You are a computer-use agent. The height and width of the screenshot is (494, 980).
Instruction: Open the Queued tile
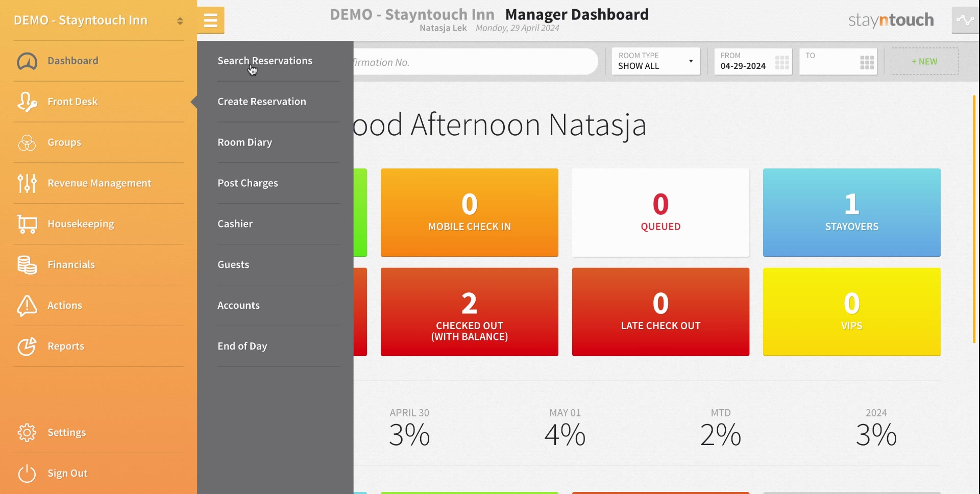pyautogui.click(x=660, y=212)
